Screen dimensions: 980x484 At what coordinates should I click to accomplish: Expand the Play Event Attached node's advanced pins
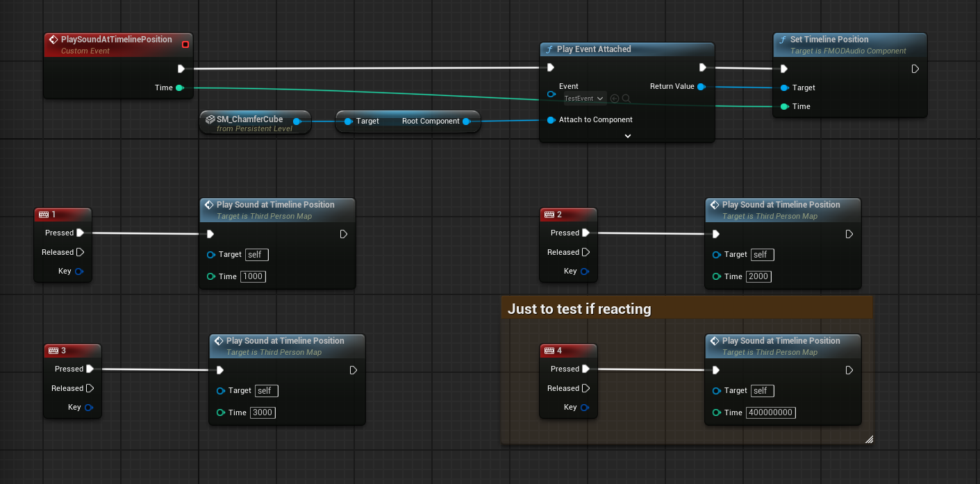pyautogui.click(x=627, y=136)
